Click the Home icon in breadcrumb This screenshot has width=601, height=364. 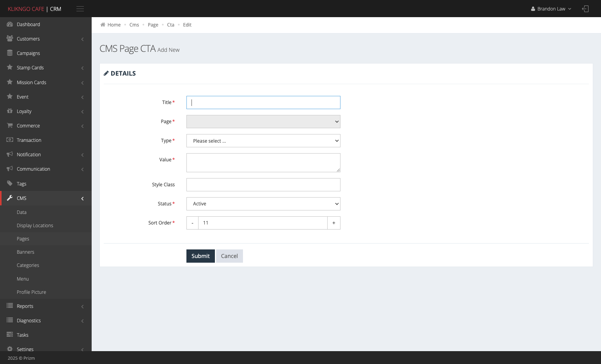tap(103, 25)
